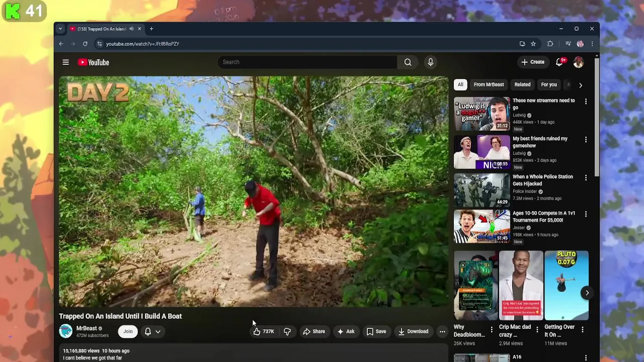Screen dimensions: 644x362
Task: Click the video player to pause
Action: [253, 192]
